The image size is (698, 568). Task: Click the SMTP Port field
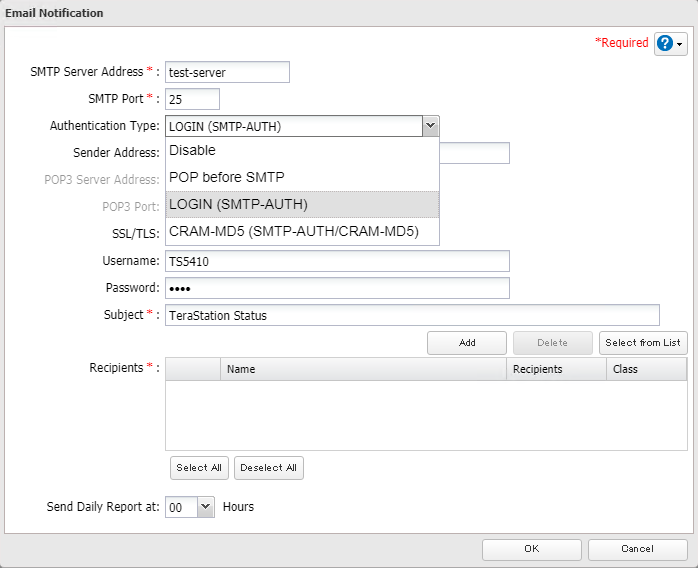(192, 99)
